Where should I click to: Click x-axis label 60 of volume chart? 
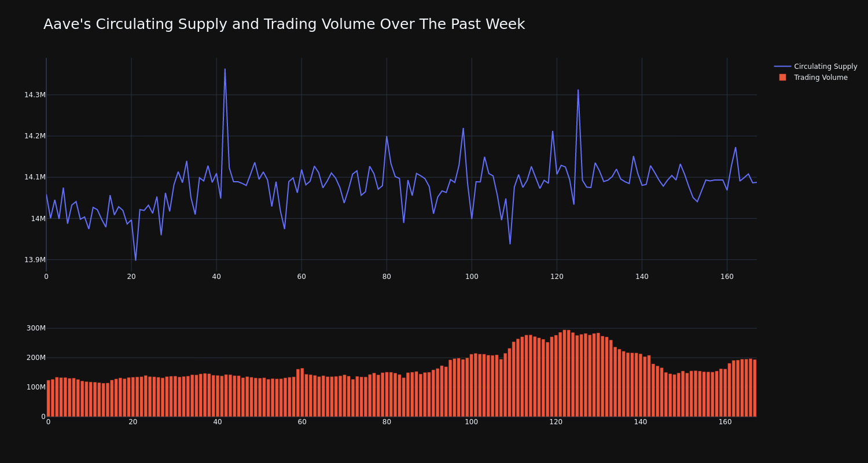[x=302, y=422]
